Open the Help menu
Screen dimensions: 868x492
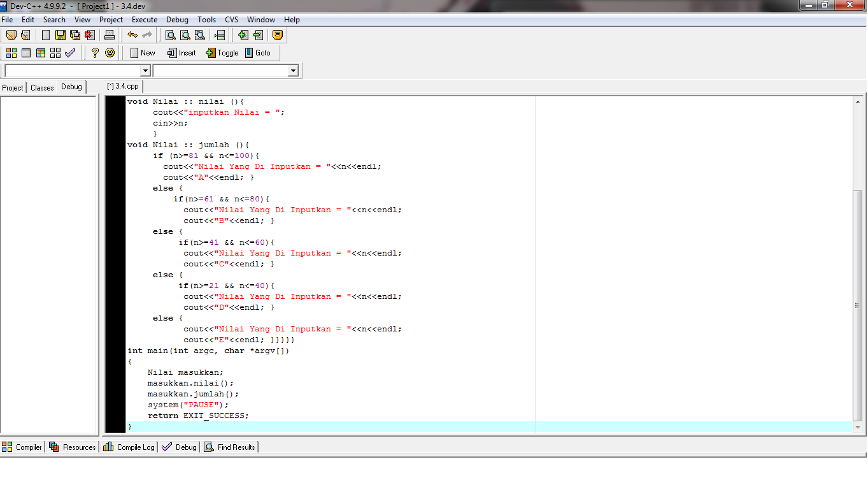tap(292, 20)
